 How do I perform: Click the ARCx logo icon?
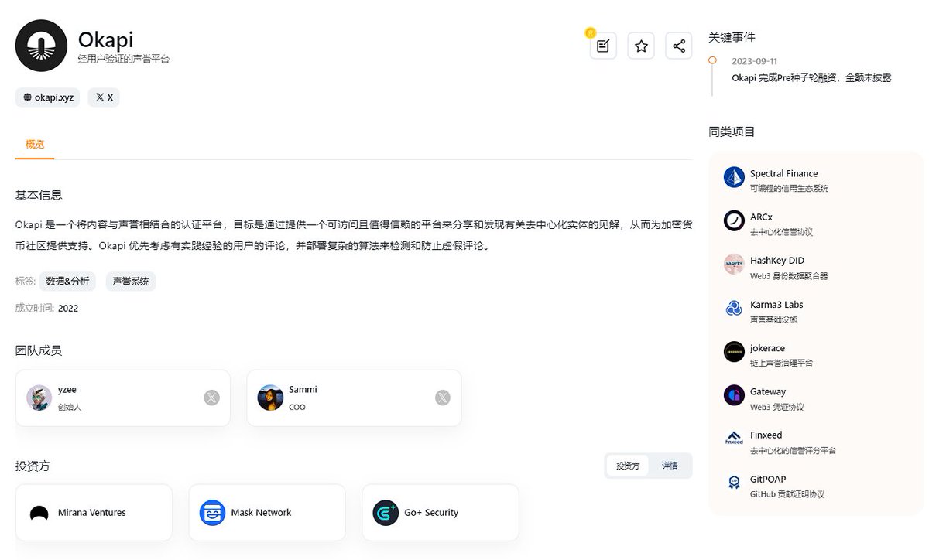tap(734, 221)
